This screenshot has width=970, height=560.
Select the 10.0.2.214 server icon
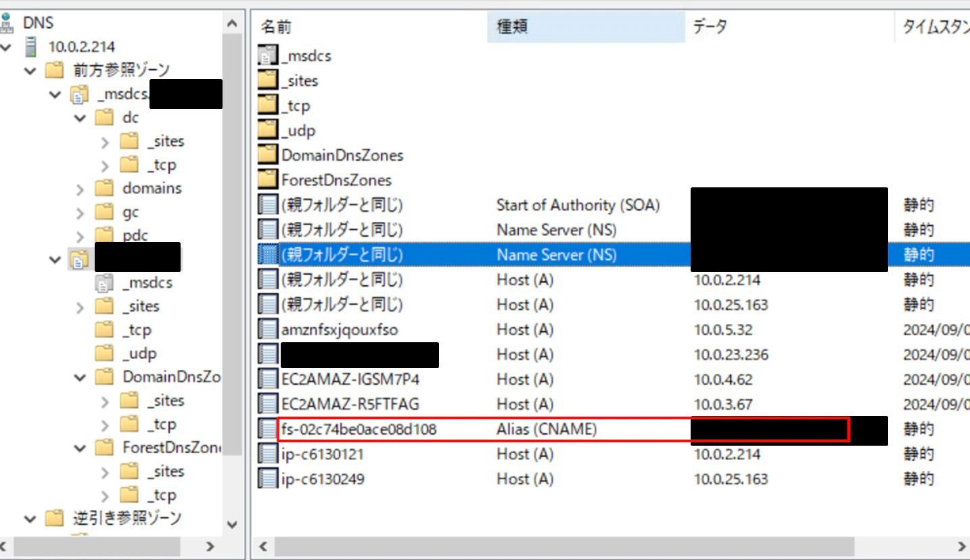pyautogui.click(x=31, y=47)
